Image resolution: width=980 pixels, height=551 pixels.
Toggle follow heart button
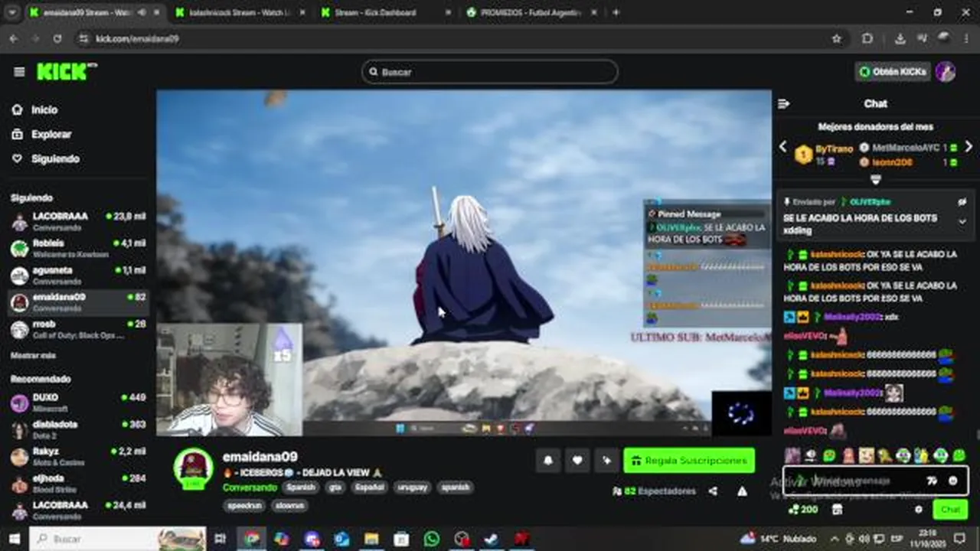pyautogui.click(x=577, y=460)
